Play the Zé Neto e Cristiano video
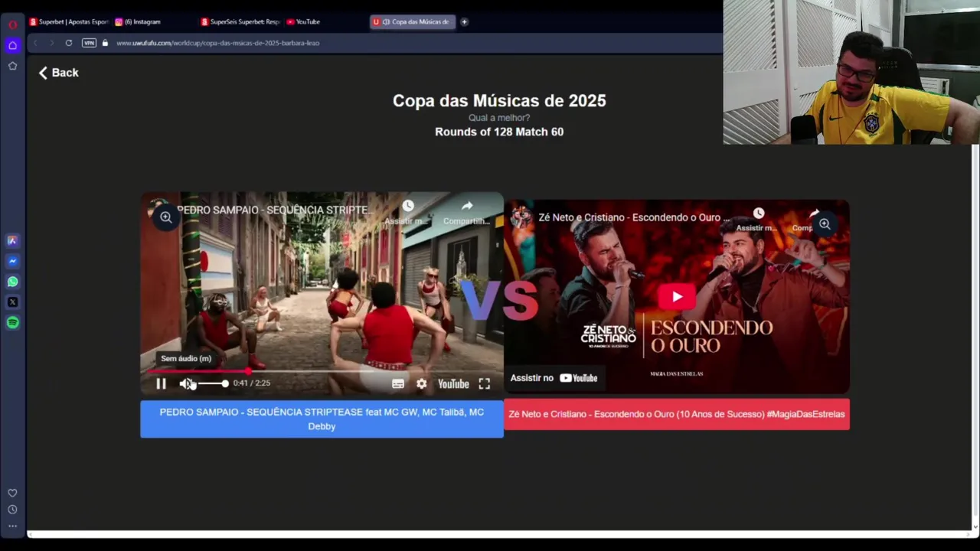 pyautogui.click(x=677, y=297)
